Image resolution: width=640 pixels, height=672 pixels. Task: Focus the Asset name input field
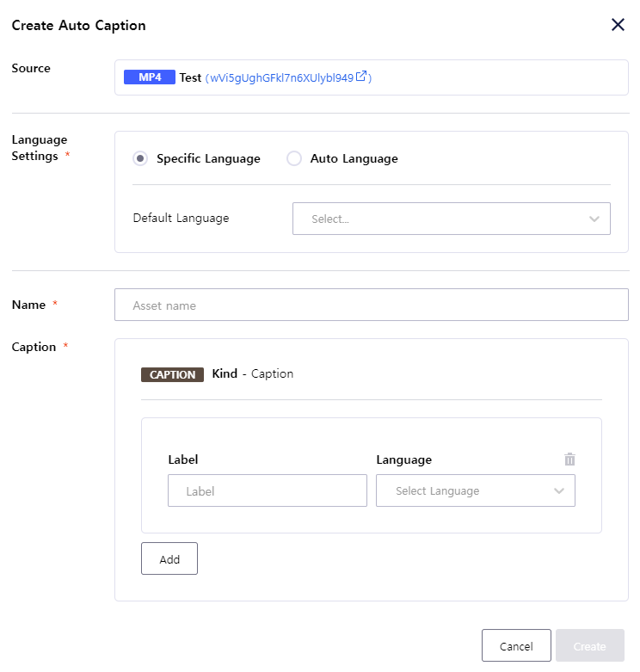(x=371, y=305)
